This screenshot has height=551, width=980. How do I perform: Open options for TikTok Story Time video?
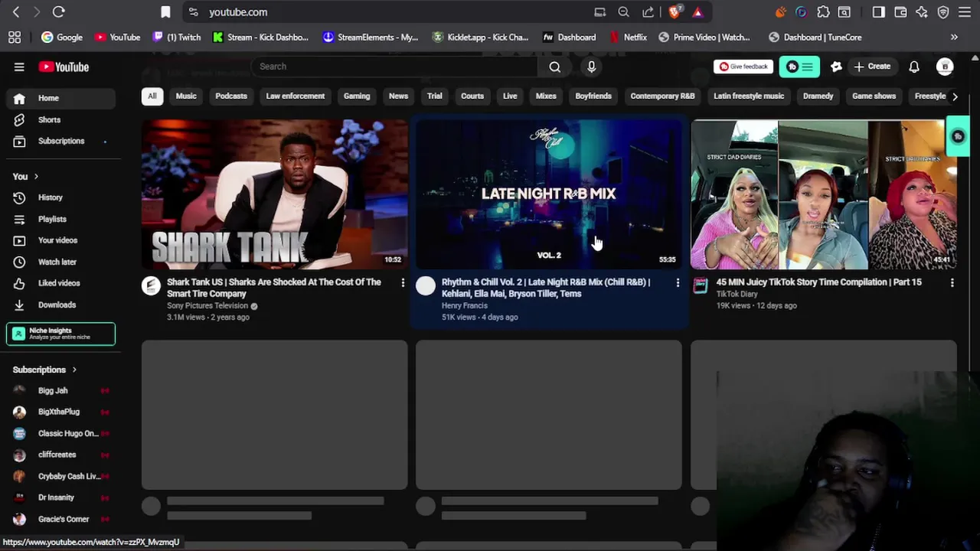tap(952, 283)
